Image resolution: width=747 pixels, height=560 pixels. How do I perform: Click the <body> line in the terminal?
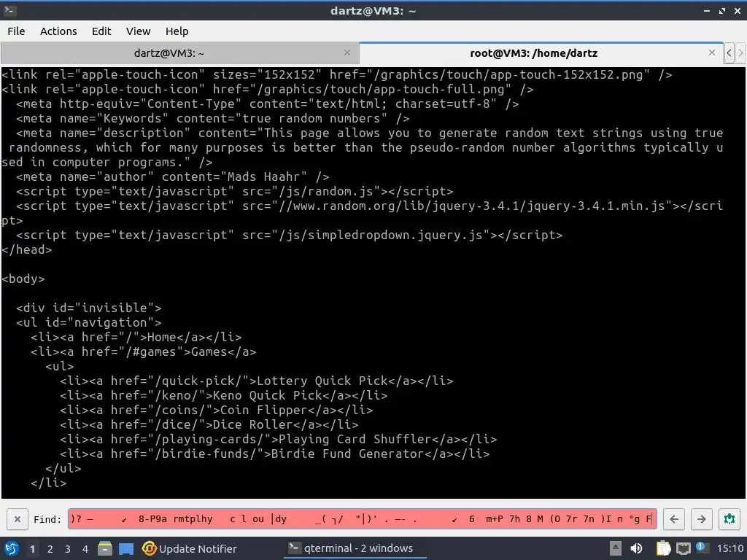pos(23,279)
